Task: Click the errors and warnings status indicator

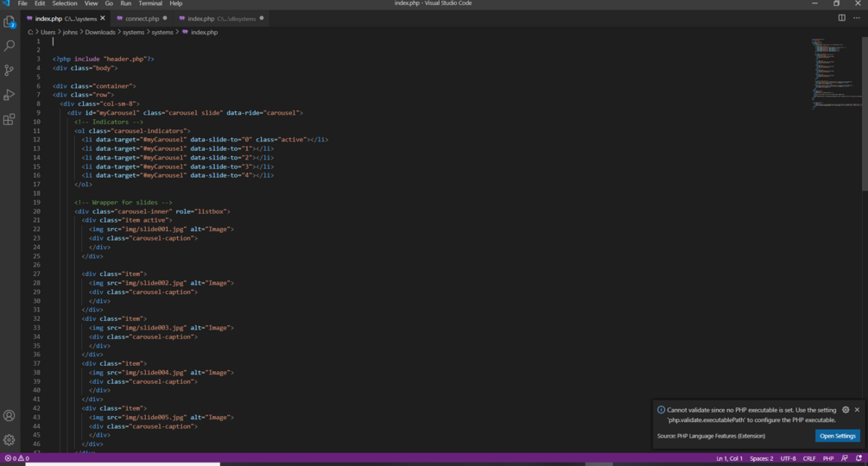Action: tap(16, 458)
